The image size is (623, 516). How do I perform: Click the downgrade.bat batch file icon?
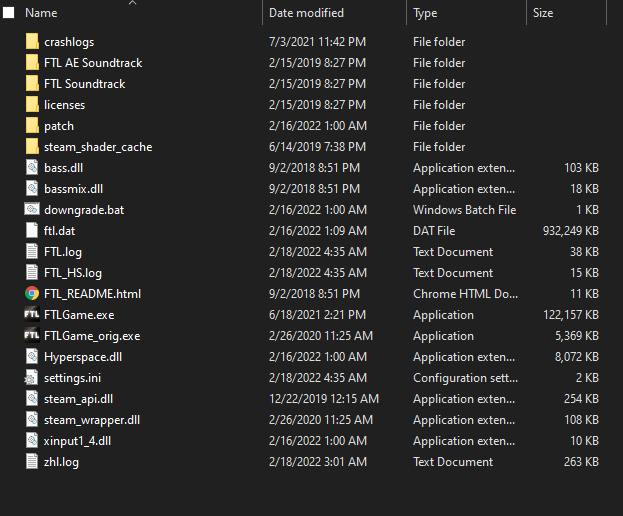(32, 210)
